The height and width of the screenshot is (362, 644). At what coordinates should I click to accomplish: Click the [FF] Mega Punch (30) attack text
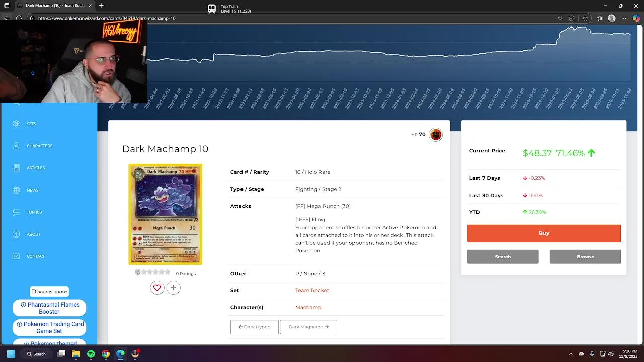(323, 206)
